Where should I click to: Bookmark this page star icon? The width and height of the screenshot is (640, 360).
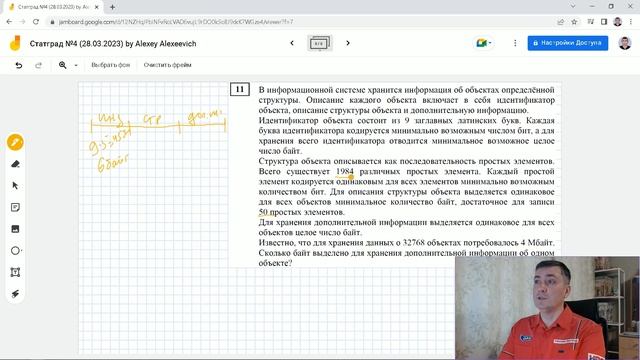574,22
